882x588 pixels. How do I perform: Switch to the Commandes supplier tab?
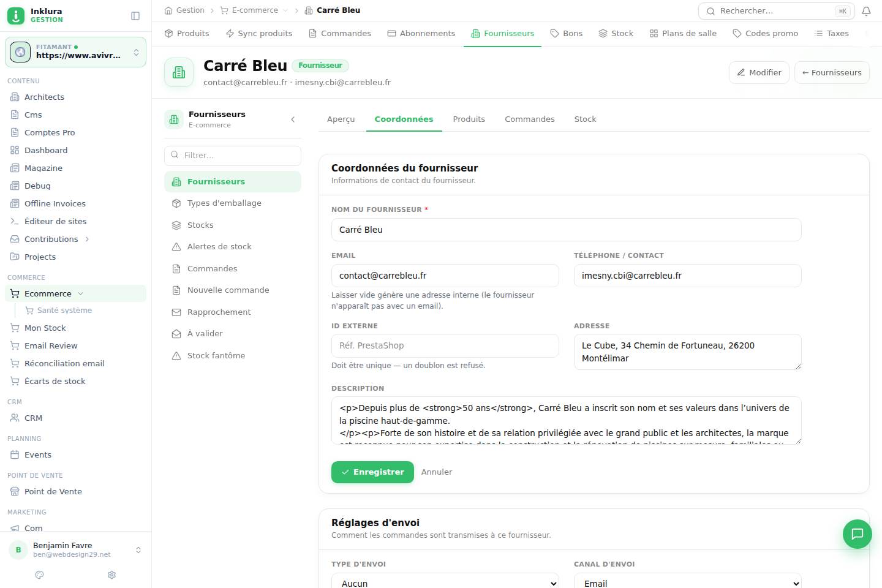pyautogui.click(x=530, y=119)
